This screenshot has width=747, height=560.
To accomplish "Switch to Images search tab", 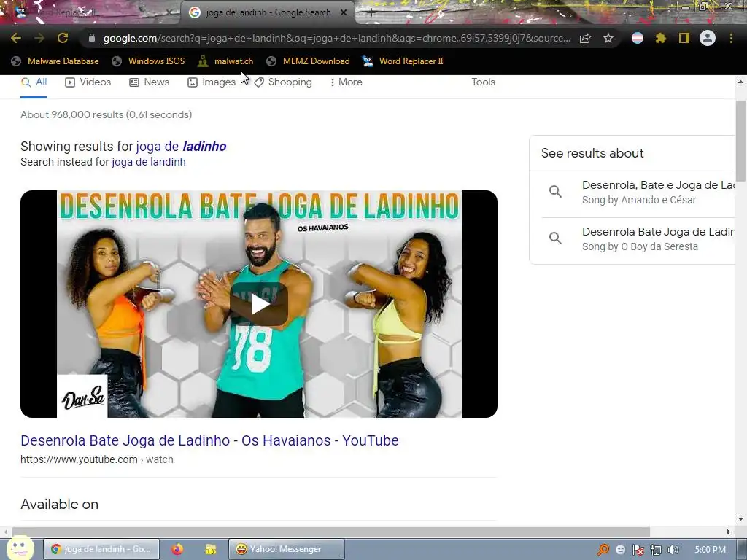I will 212,82.
